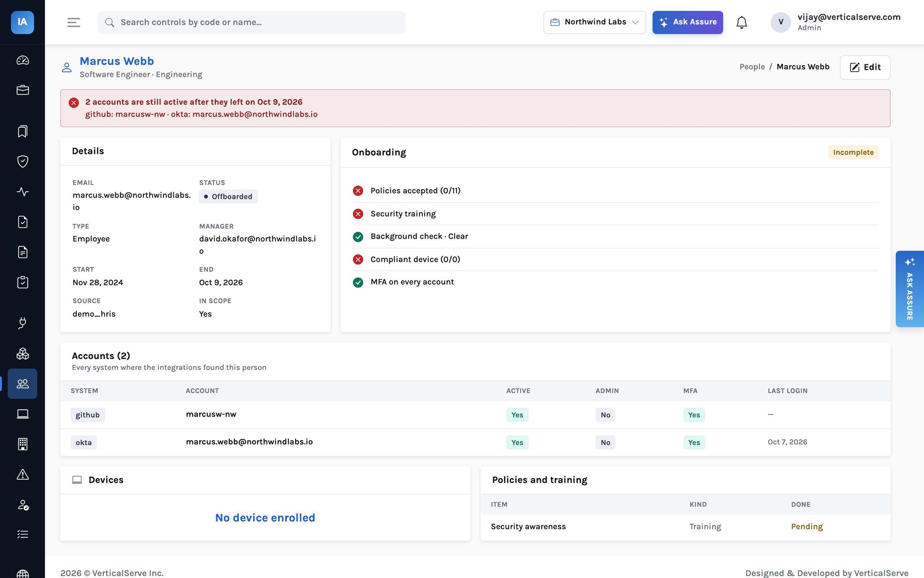Open the user check icon in sidebar
The width and height of the screenshot is (924, 578).
tap(23, 504)
